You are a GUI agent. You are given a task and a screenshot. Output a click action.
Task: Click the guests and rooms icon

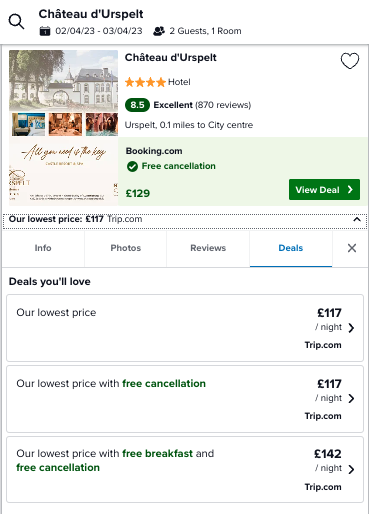click(159, 31)
